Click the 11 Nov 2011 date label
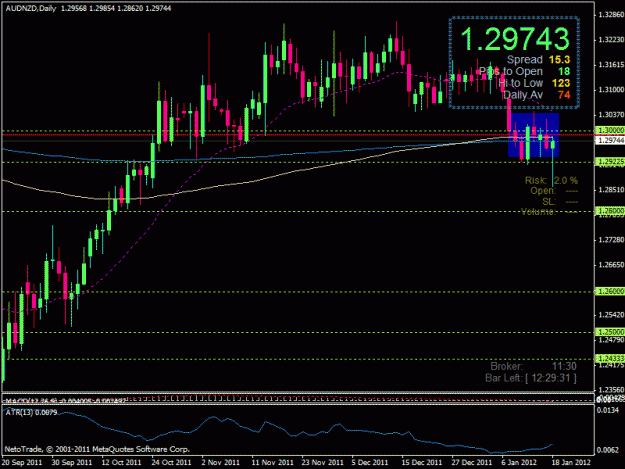Viewport: 625px width, 469px height. click(273, 463)
